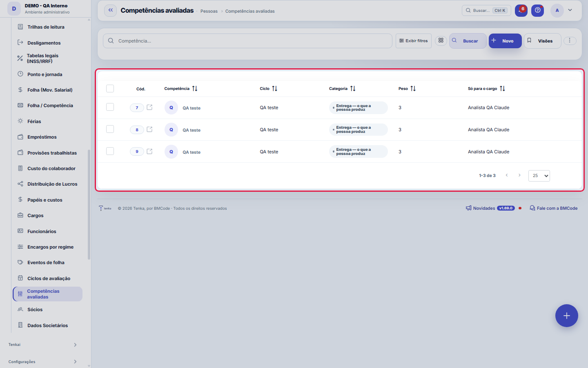
Task: Expand the Configurações sidebar section
Action: (x=43, y=362)
